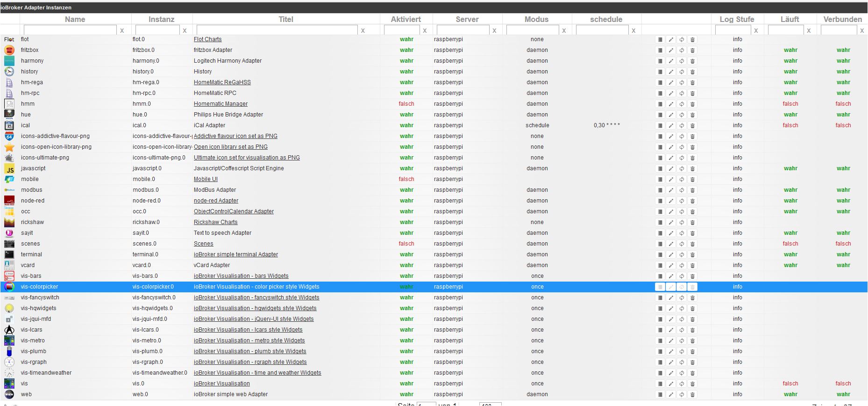Focus the Name filter input field
Image resolution: width=868 pixels, height=406 pixels.
70,30
